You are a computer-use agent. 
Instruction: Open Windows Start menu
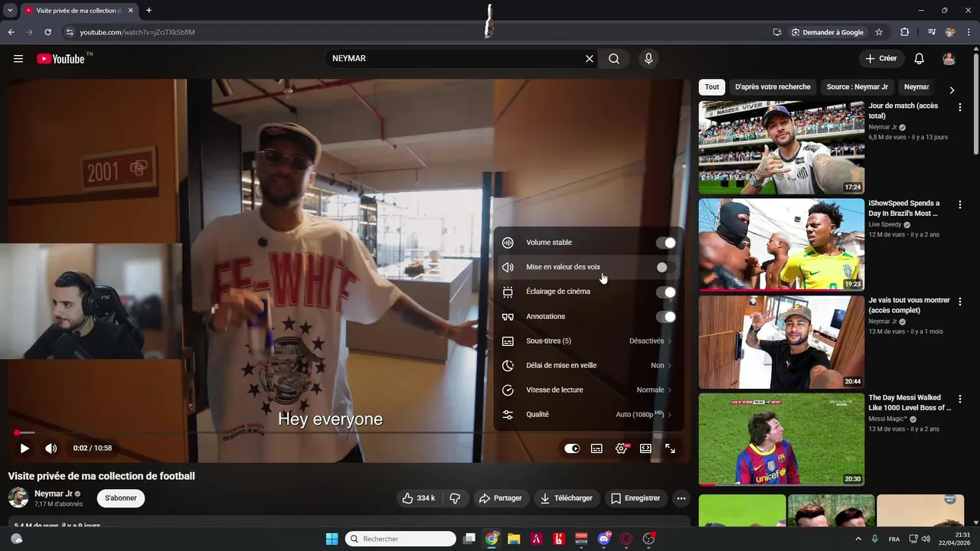point(332,539)
